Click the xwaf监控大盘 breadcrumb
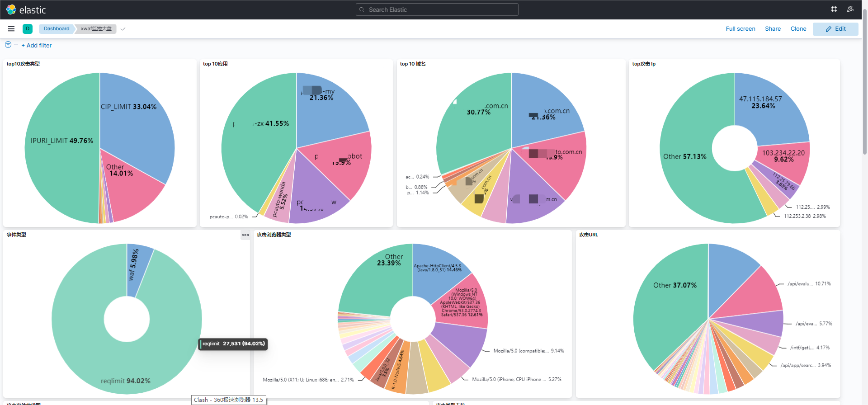The width and height of the screenshot is (868, 405). 96,28
